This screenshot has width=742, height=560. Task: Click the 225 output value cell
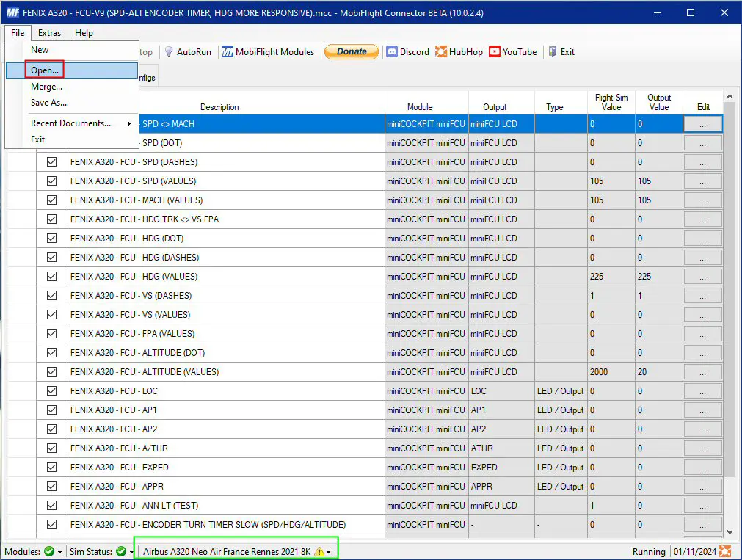(x=659, y=277)
